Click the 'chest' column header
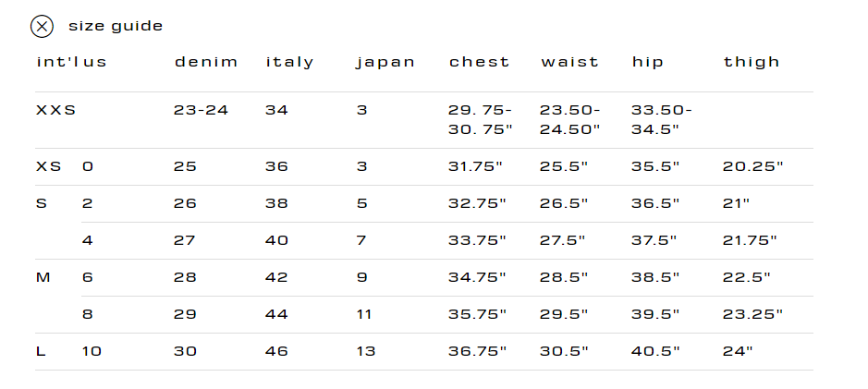Viewport: 868px width, 389px height. [x=479, y=63]
